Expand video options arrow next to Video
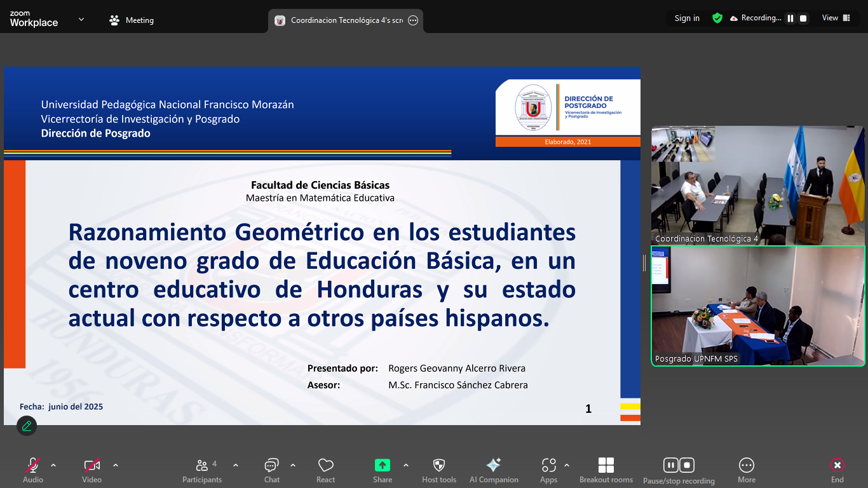This screenshot has height=488, width=868. click(x=116, y=465)
